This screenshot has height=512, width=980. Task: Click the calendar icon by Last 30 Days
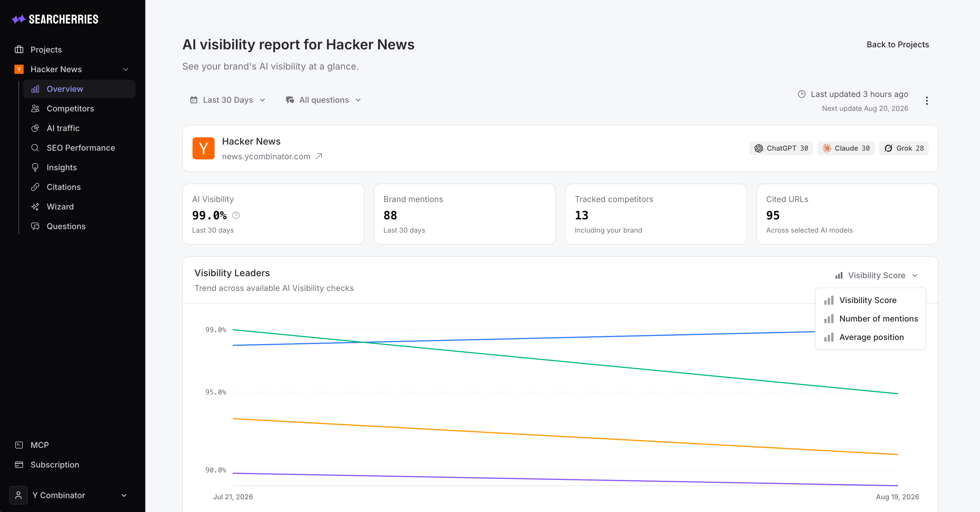194,100
